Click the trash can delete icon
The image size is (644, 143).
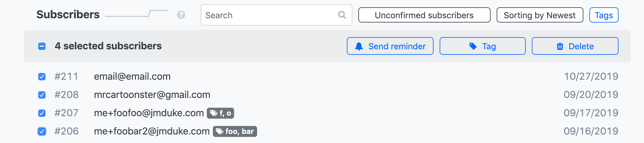coord(560,46)
